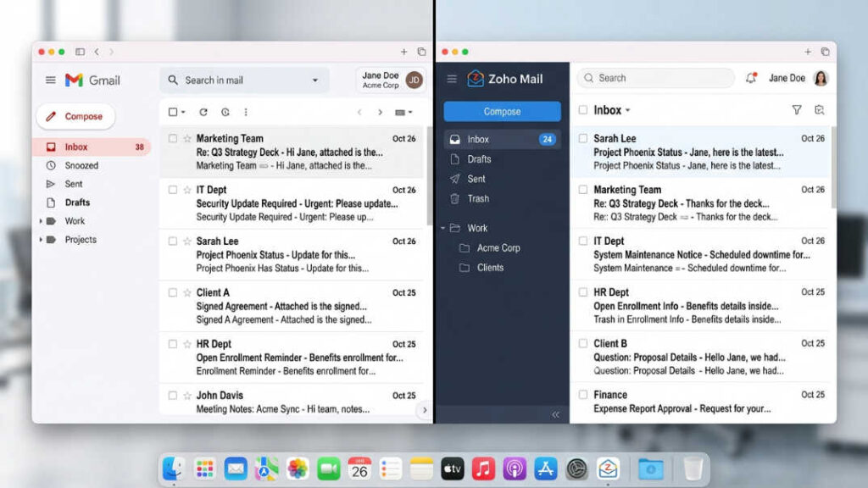868x488 pixels.
Task: Open the Gmail hamburger main menu
Action: (x=50, y=80)
